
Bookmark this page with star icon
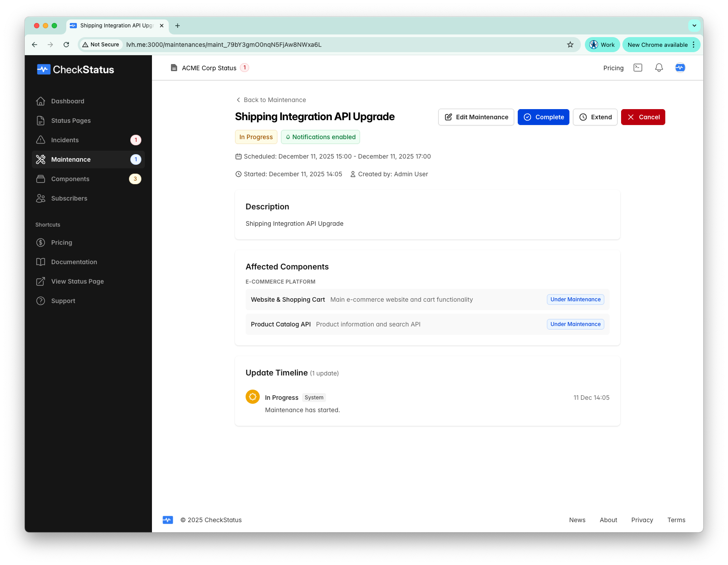[570, 45]
